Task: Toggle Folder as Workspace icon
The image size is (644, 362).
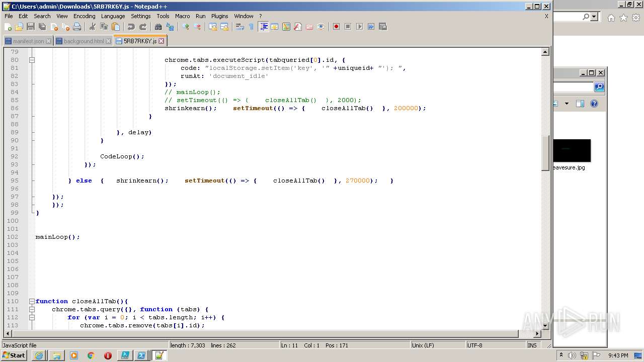Action: click(309, 27)
